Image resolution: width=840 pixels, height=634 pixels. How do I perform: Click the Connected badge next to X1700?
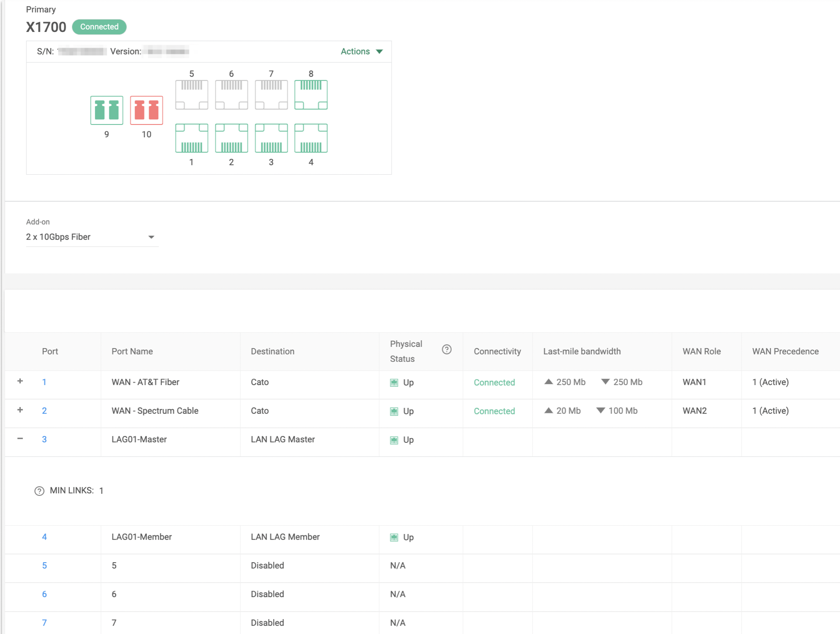click(99, 26)
